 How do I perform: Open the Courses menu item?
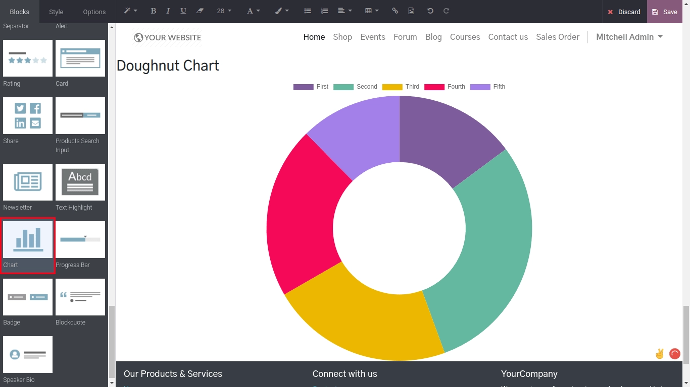click(465, 37)
